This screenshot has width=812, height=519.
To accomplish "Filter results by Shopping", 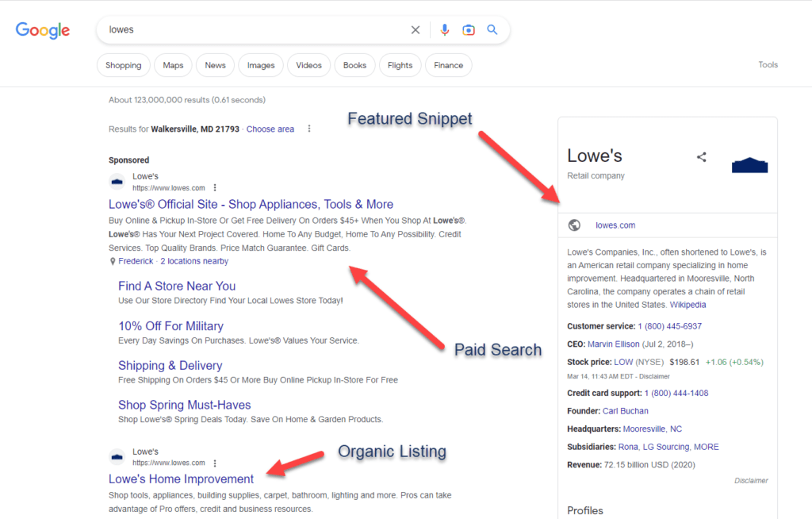I will pyautogui.click(x=123, y=65).
